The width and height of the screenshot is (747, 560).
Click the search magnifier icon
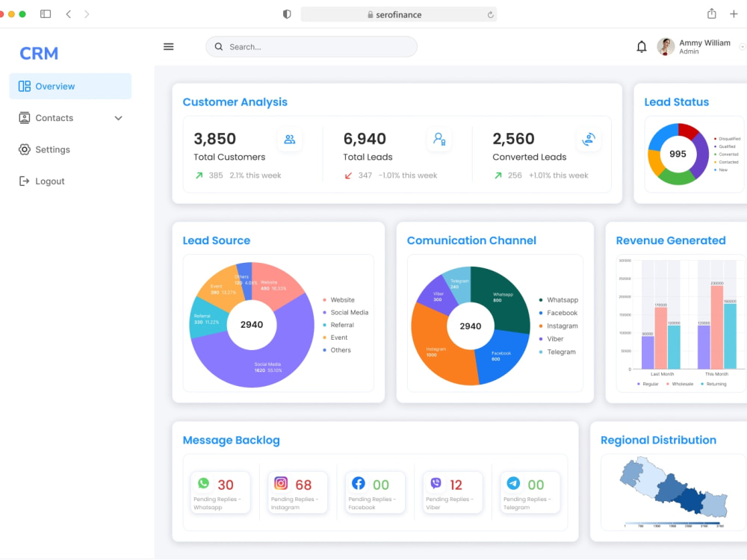[x=219, y=46]
